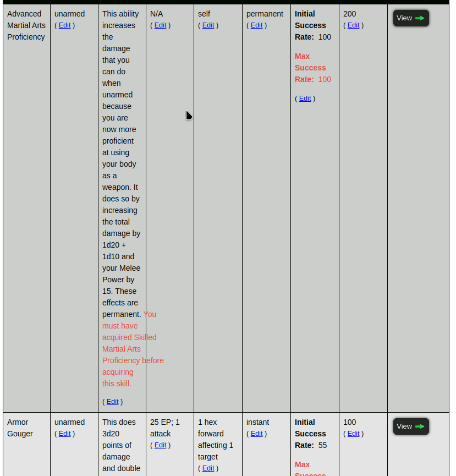Click green arrow icon in Armor Gouger row
Image resolution: width=456 pixels, height=476 pixels.
click(420, 426)
